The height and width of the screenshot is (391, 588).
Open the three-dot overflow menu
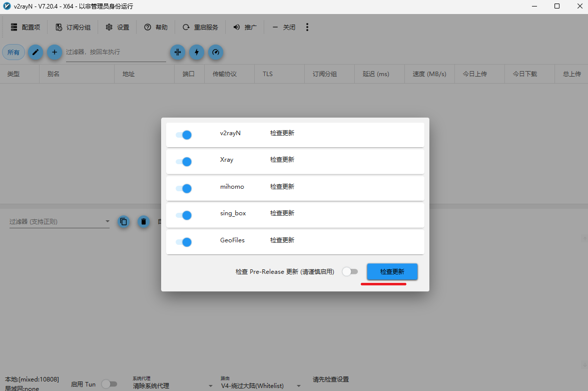coord(307,28)
